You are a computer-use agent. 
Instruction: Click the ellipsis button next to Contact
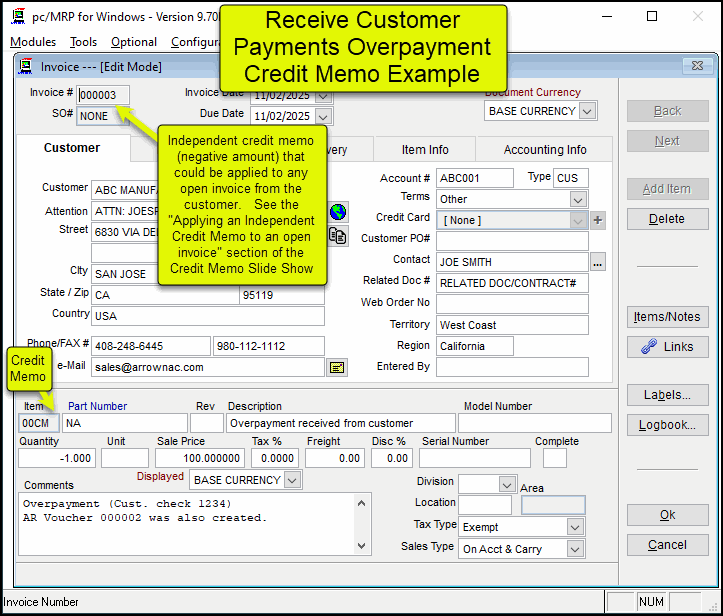point(598,262)
